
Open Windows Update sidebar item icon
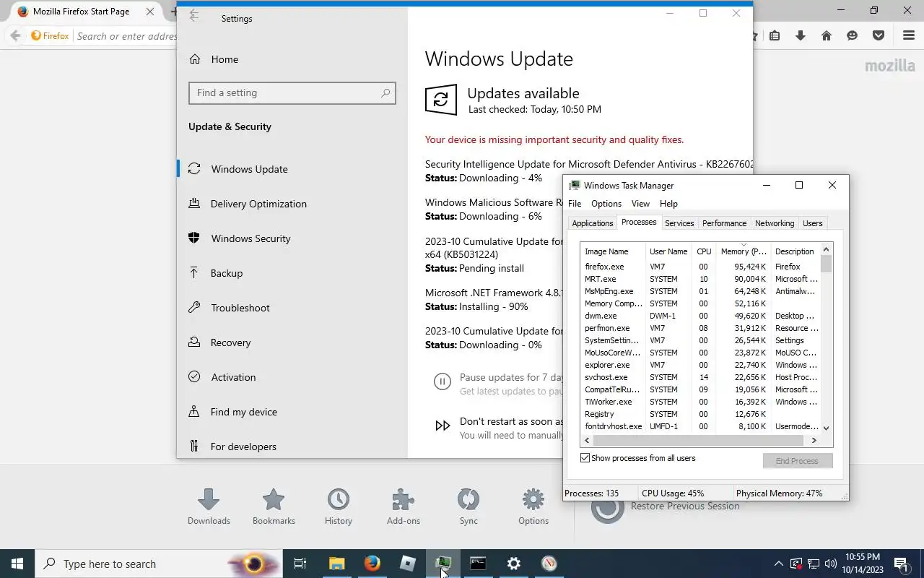click(194, 168)
